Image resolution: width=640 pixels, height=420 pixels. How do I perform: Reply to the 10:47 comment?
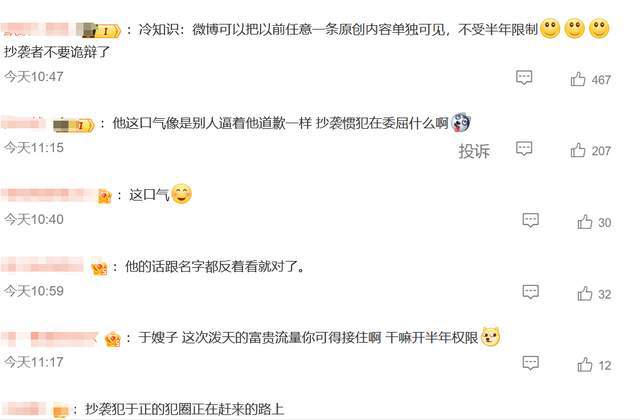[x=524, y=77]
